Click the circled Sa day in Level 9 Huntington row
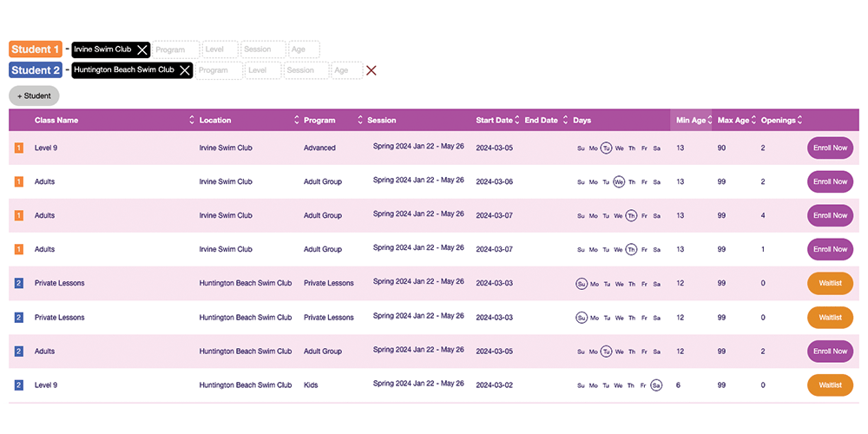The height and width of the screenshot is (434, 868). coord(656,385)
